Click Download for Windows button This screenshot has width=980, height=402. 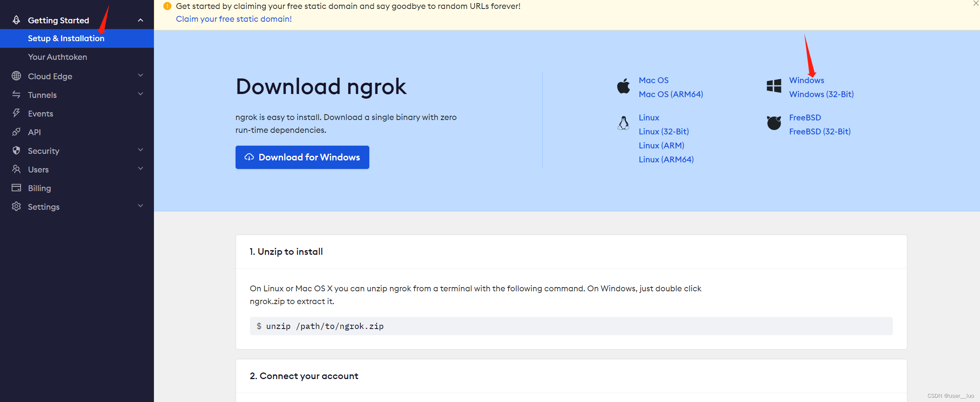(x=302, y=157)
